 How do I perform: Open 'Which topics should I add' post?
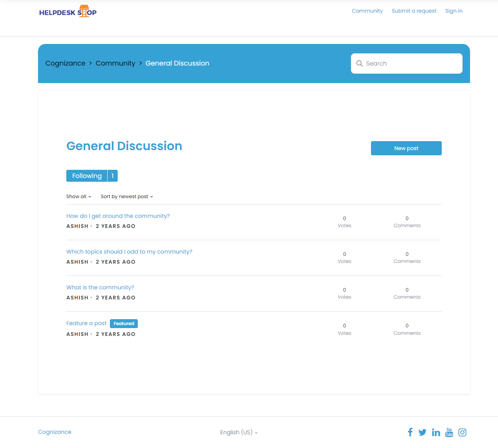point(129,252)
